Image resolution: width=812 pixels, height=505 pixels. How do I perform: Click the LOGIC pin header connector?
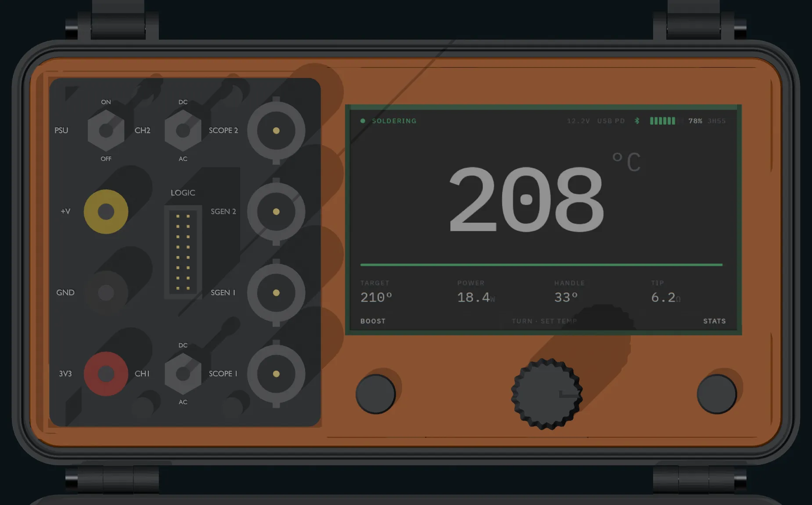(183, 252)
